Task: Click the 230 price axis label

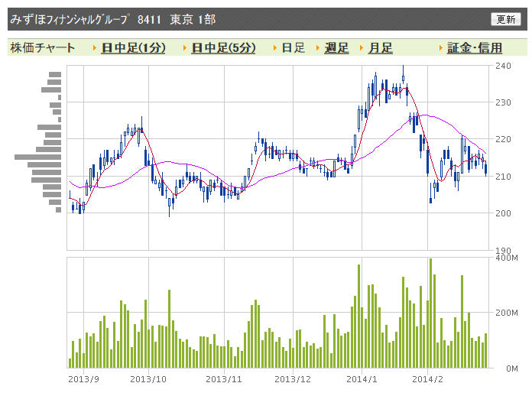Action: [503, 102]
